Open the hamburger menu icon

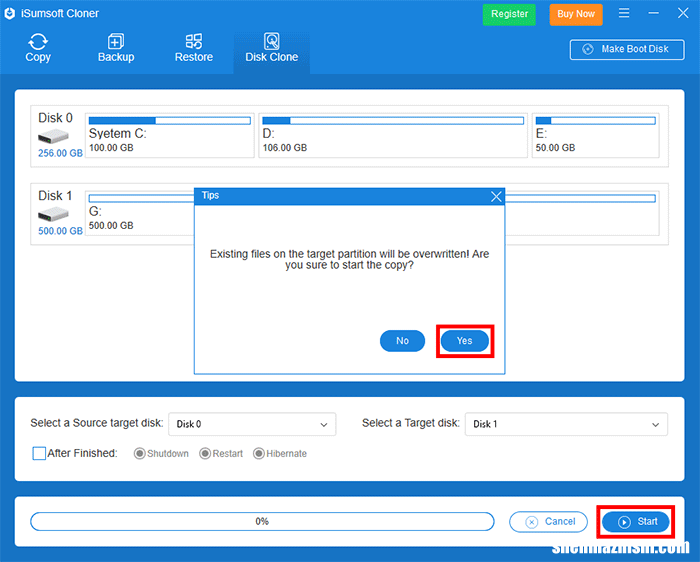coord(624,13)
